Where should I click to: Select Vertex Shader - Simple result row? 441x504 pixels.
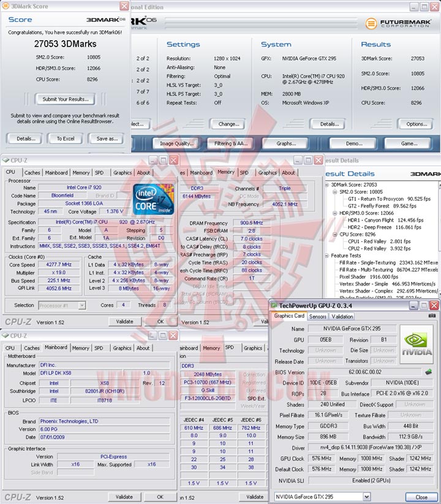tap(387, 284)
